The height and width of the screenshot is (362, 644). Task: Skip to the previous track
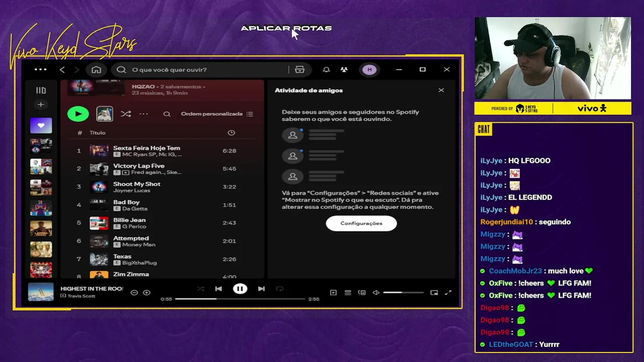click(x=218, y=289)
